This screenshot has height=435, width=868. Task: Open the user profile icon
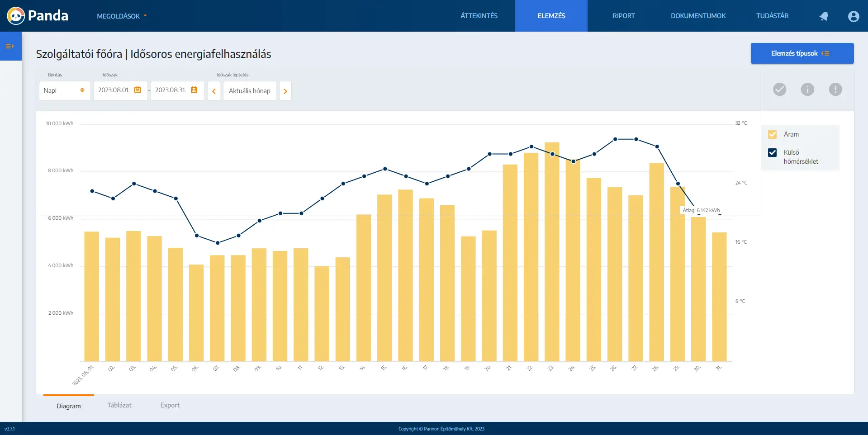coord(853,16)
